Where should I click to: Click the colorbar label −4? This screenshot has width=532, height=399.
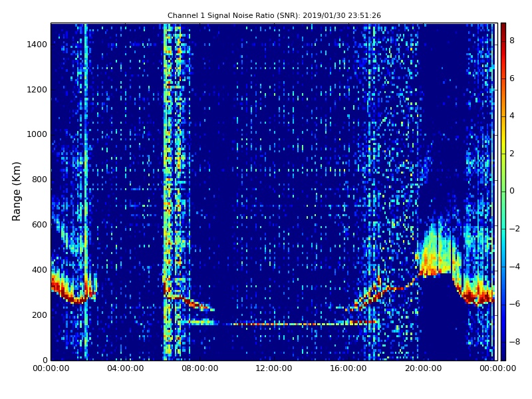(515, 267)
